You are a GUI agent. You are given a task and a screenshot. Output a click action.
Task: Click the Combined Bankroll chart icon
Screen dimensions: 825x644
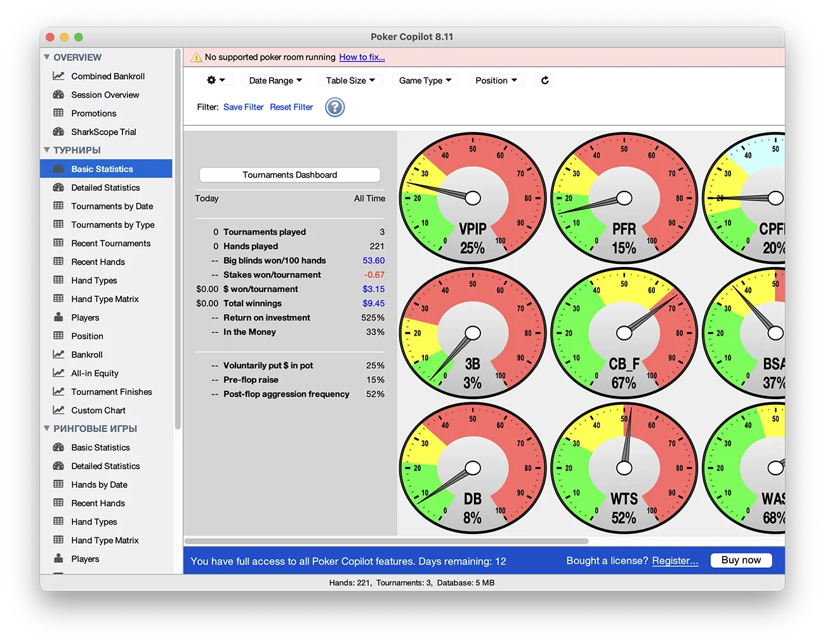pyautogui.click(x=58, y=76)
